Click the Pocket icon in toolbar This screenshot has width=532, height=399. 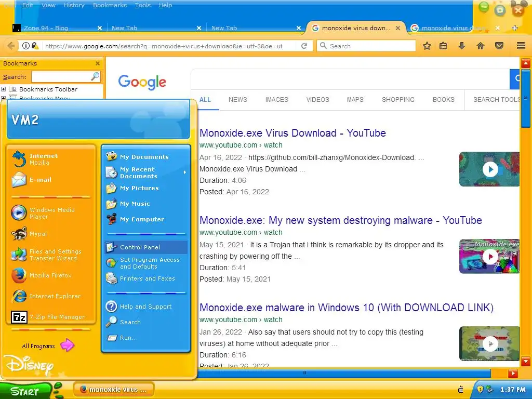(499, 46)
